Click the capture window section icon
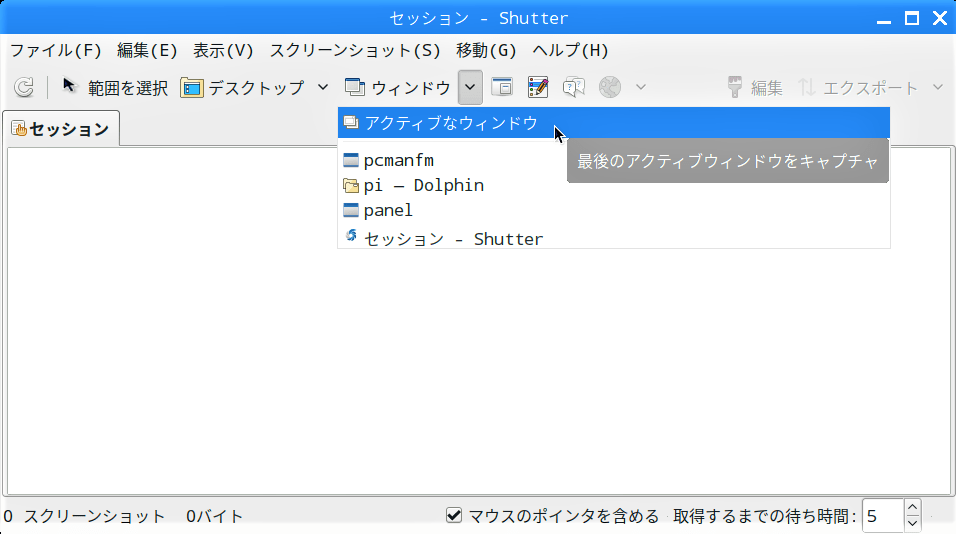 tap(502, 87)
